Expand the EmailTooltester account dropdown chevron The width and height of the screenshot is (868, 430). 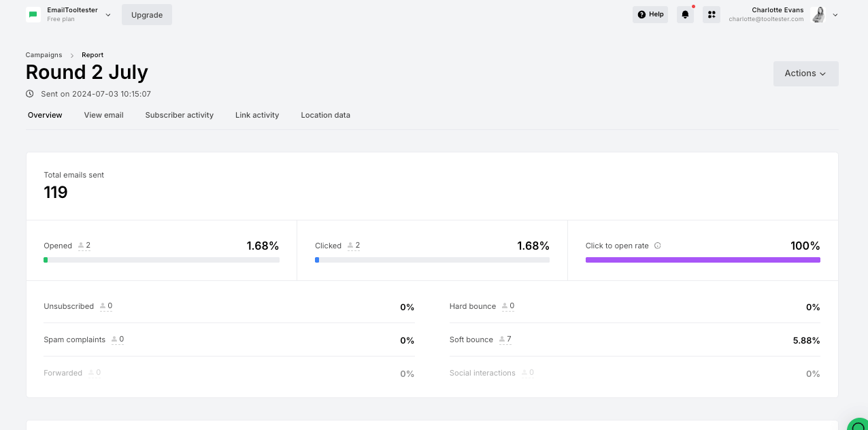[x=108, y=15]
